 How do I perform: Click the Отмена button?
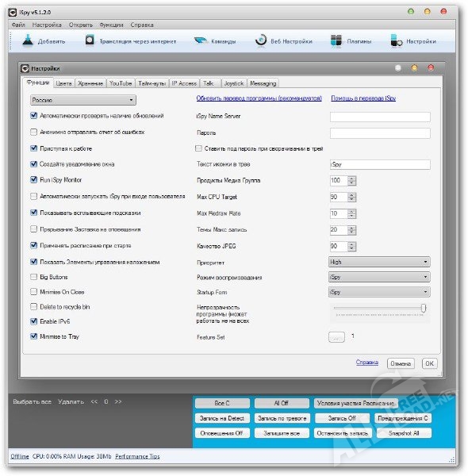click(x=401, y=363)
